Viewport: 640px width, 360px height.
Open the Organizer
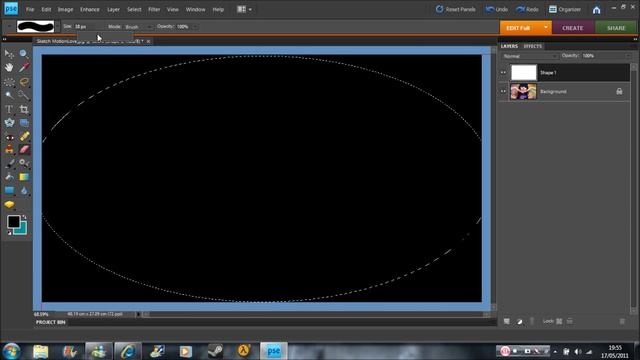tap(565, 9)
